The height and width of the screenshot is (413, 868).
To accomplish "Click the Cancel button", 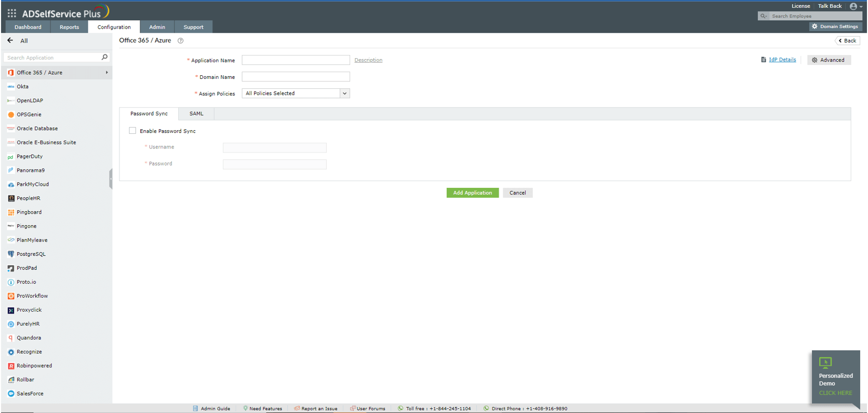I will 517,193.
